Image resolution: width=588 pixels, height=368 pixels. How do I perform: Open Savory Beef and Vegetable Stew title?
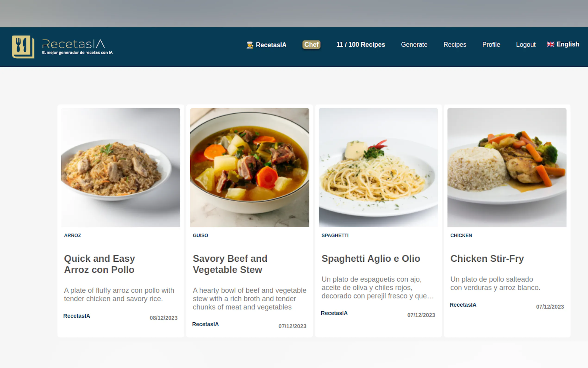230,264
